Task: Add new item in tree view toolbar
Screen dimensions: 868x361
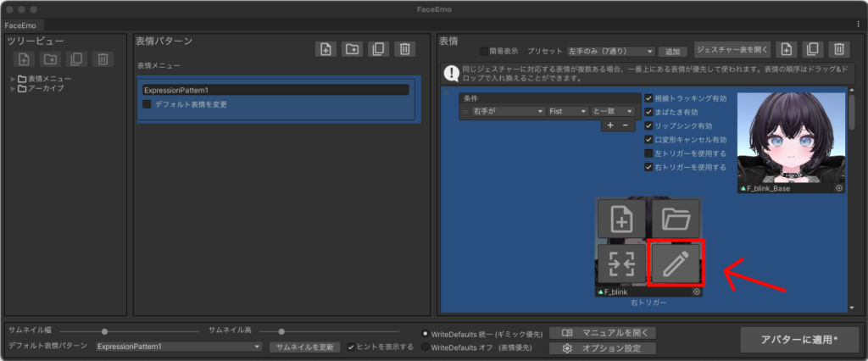Action: tap(24, 59)
